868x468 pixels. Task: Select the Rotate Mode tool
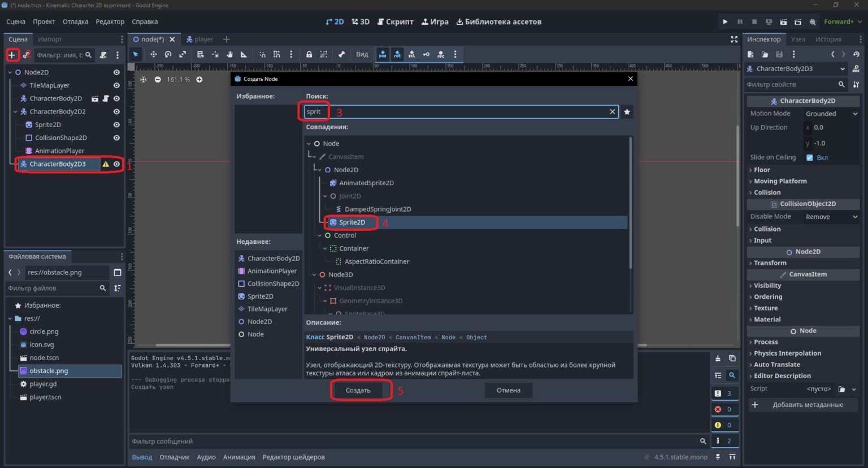click(168, 54)
